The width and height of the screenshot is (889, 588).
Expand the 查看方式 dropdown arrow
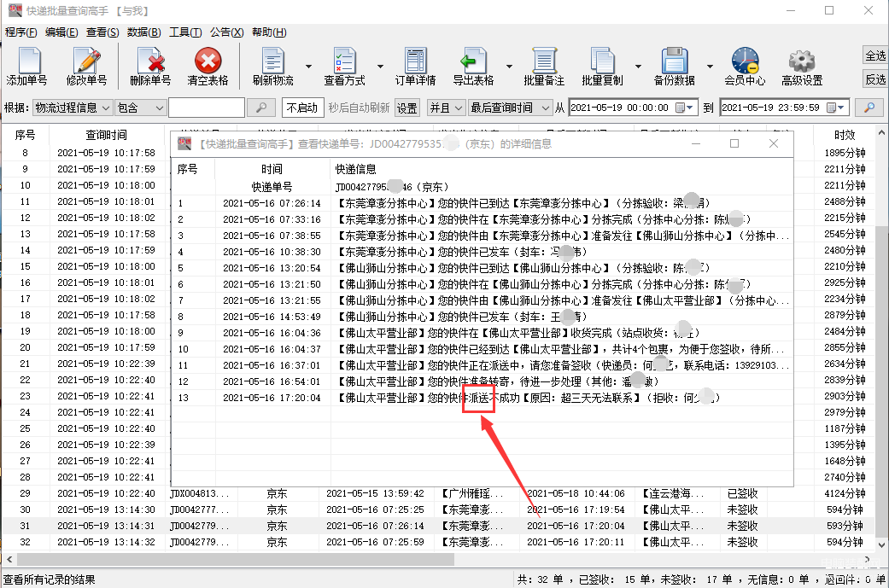pyautogui.click(x=379, y=67)
